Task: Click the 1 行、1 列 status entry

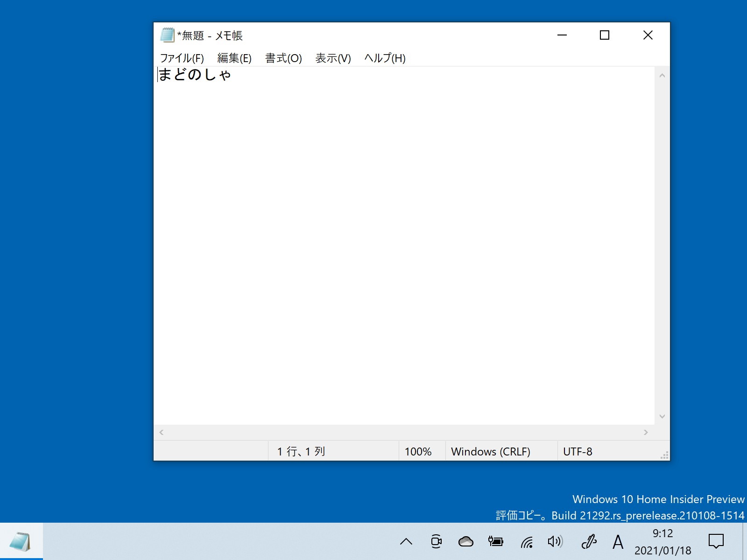Action: [301, 451]
